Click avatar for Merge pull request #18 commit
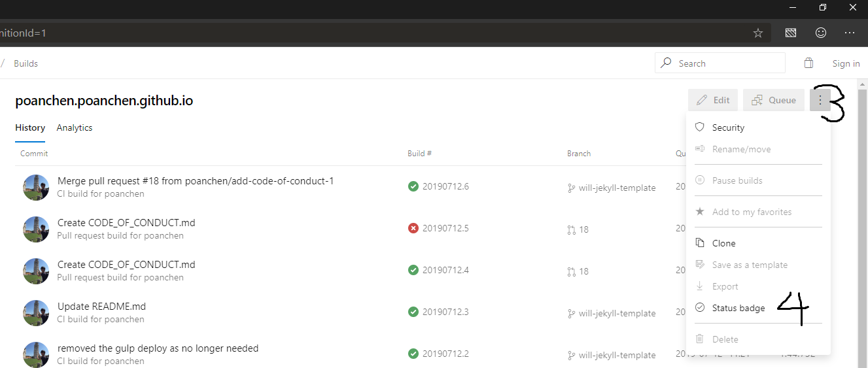This screenshot has height=368, width=868. click(36, 188)
